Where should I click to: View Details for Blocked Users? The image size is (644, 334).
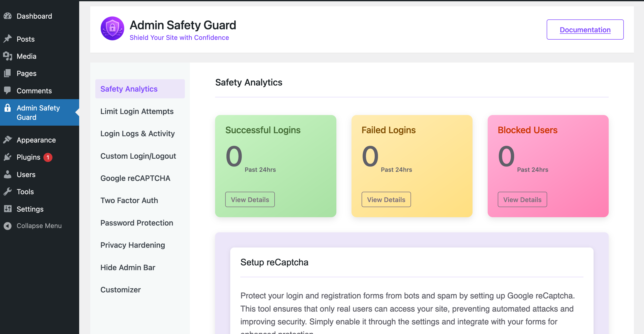(x=522, y=200)
